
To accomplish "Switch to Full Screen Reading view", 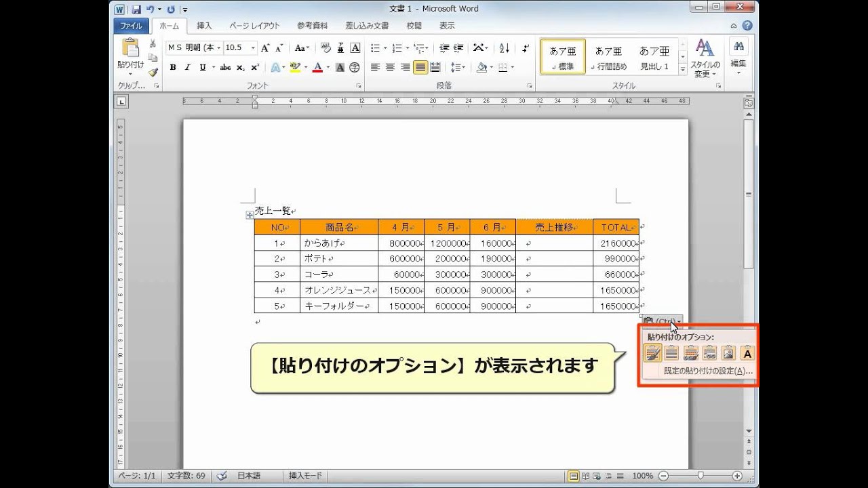I will pyautogui.click(x=586, y=476).
